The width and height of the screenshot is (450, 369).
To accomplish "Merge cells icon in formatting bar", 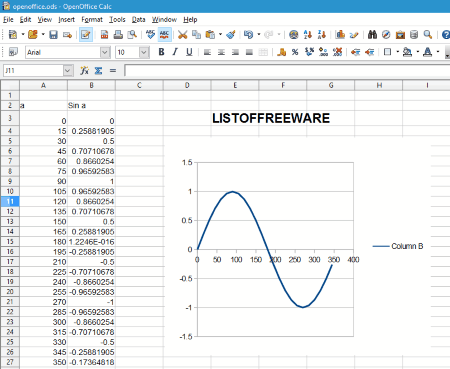I will pos(263,52).
